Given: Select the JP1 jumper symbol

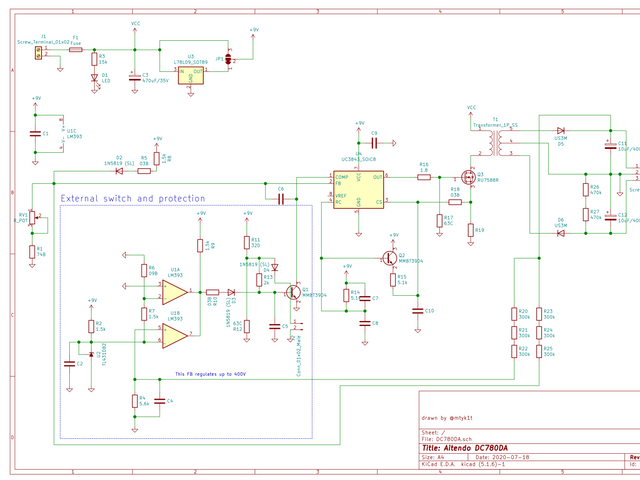Looking at the screenshot, I should coord(231,61).
